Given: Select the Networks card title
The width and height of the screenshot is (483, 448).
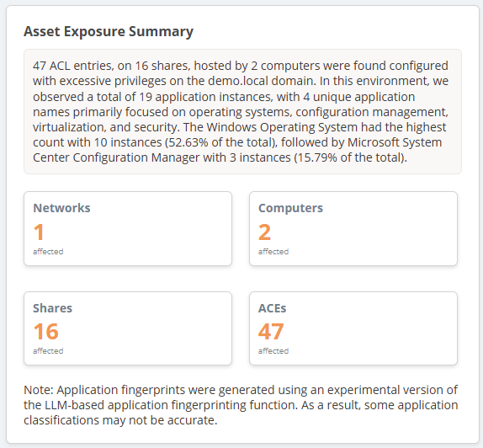Looking at the screenshot, I should tap(61, 208).
